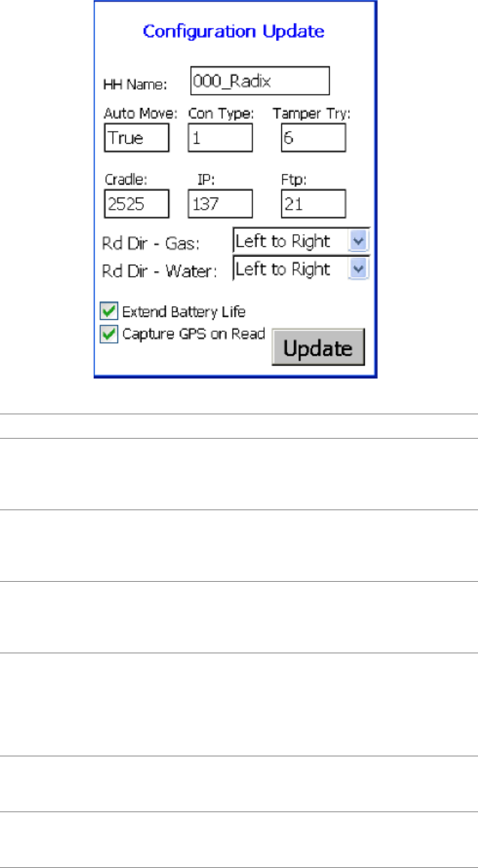
Task: Select the Rd Dir - Gas combo box text
Action: pyautogui.click(x=292, y=241)
